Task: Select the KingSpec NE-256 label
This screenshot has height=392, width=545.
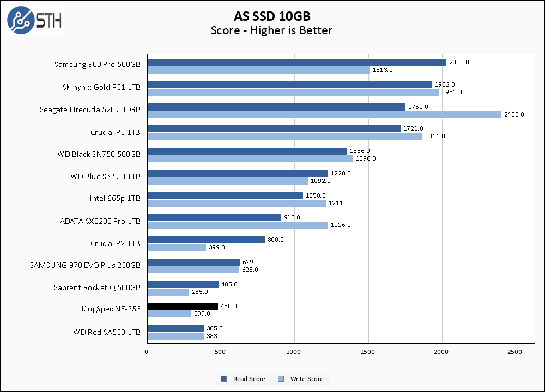Action: 111,309
